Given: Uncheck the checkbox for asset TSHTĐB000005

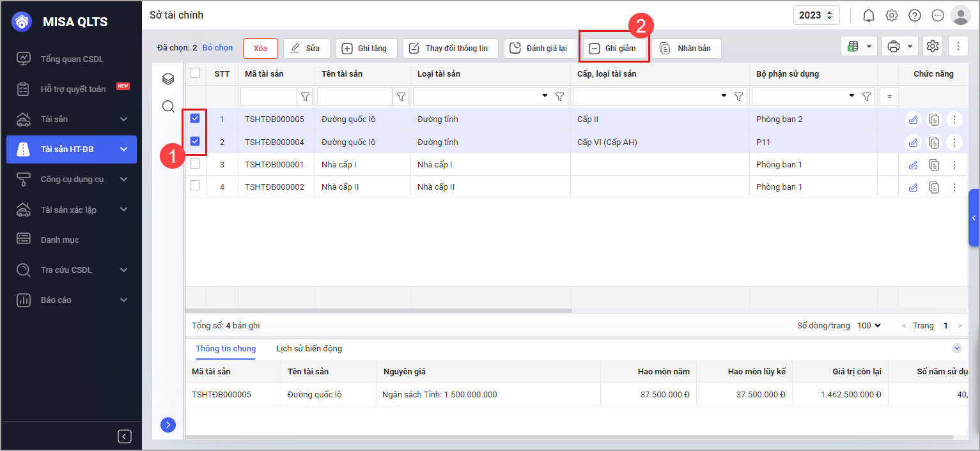Looking at the screenshot, I should [195, 118].
